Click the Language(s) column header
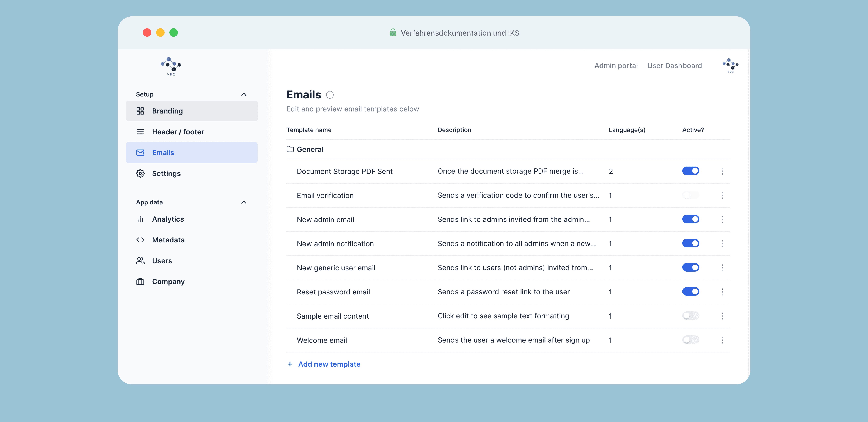Viewport: 868px width, 422px height. (x=627, y=130)
